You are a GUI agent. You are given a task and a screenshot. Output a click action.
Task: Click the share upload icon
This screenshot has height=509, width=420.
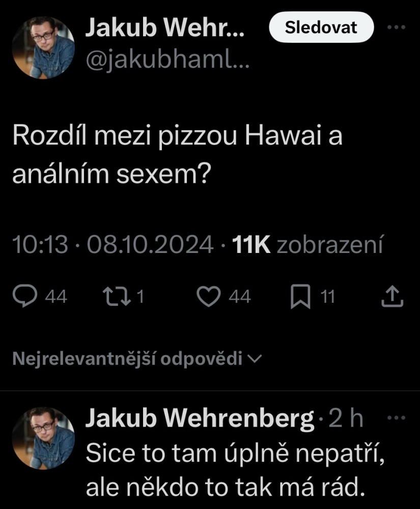[393, 297]
